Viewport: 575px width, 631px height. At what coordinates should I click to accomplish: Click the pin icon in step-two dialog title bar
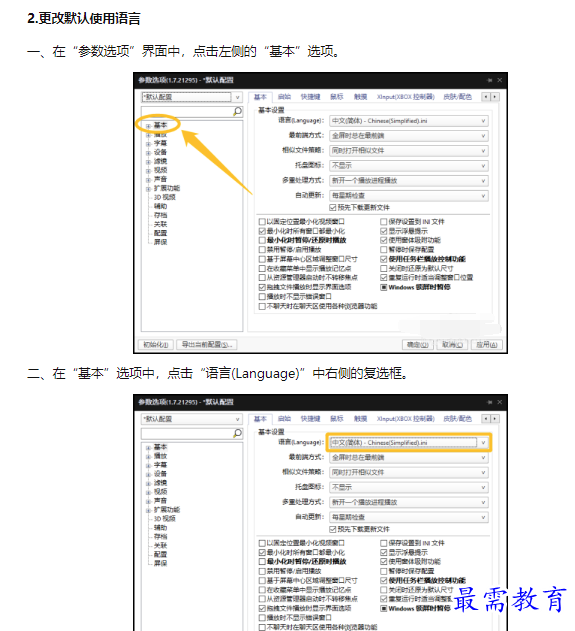point(490,402)
